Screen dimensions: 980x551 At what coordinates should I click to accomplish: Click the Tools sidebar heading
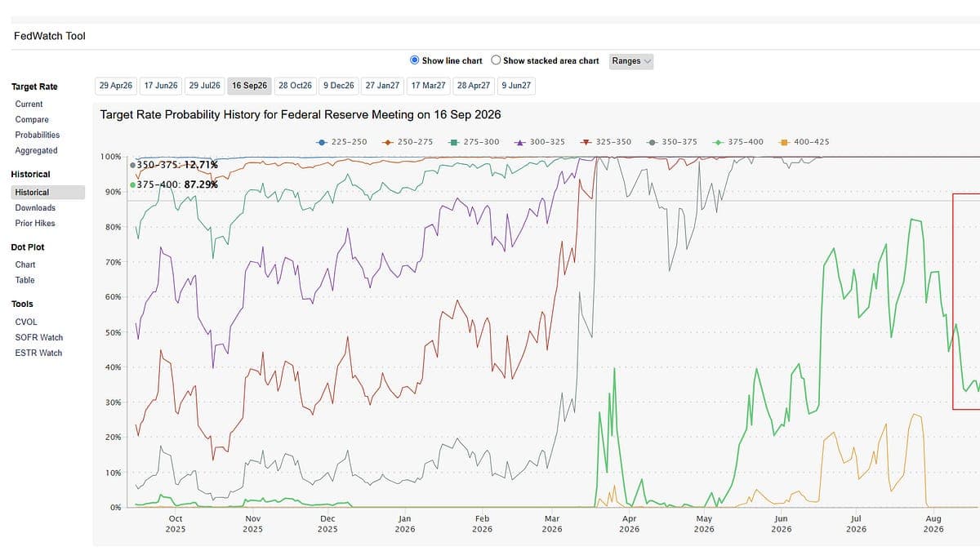coord(22,304)
